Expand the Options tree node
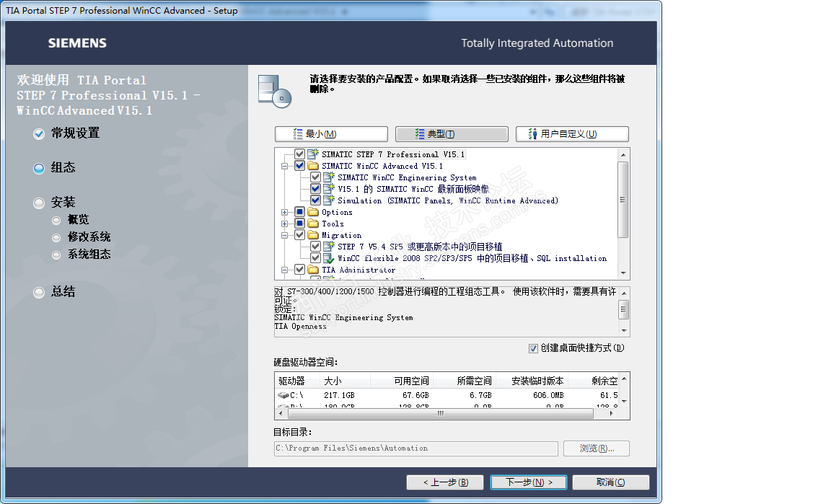 (x=285, y=213)
